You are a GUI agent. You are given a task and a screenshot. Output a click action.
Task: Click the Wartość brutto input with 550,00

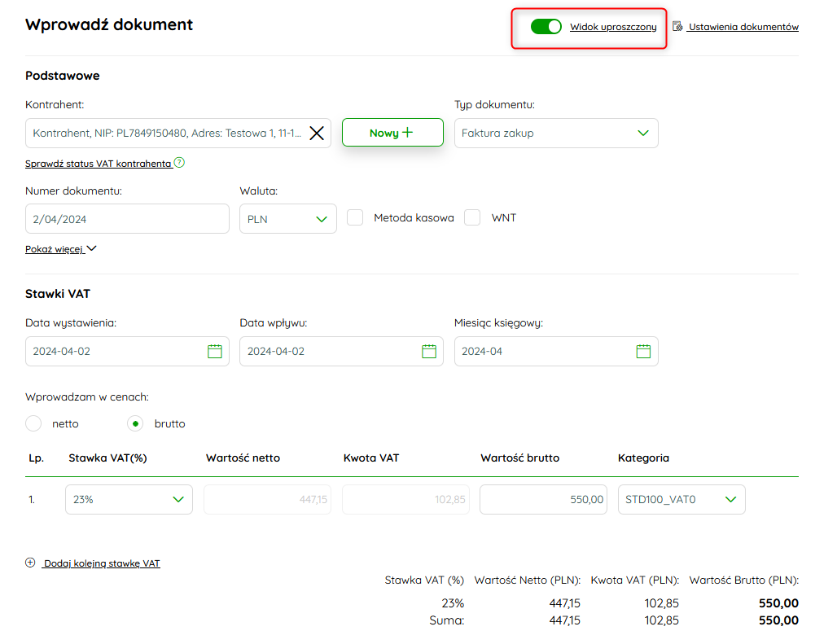pos(543,499)
